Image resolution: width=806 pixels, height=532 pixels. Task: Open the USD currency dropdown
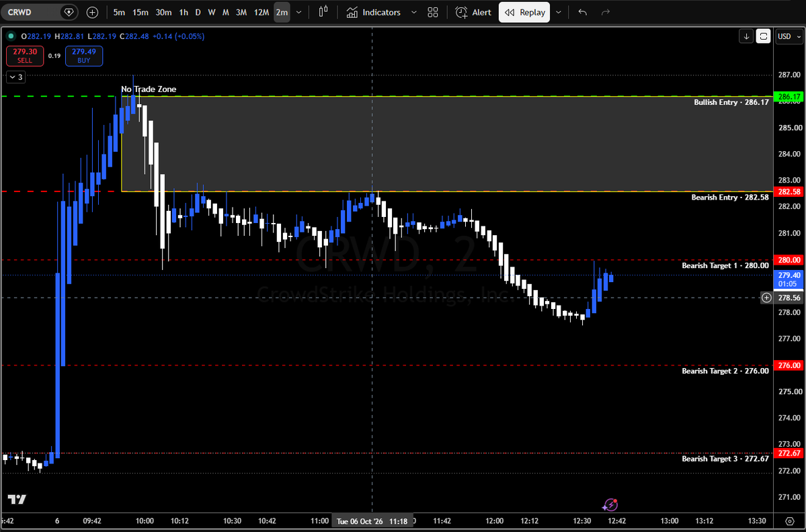coord(789,36)
